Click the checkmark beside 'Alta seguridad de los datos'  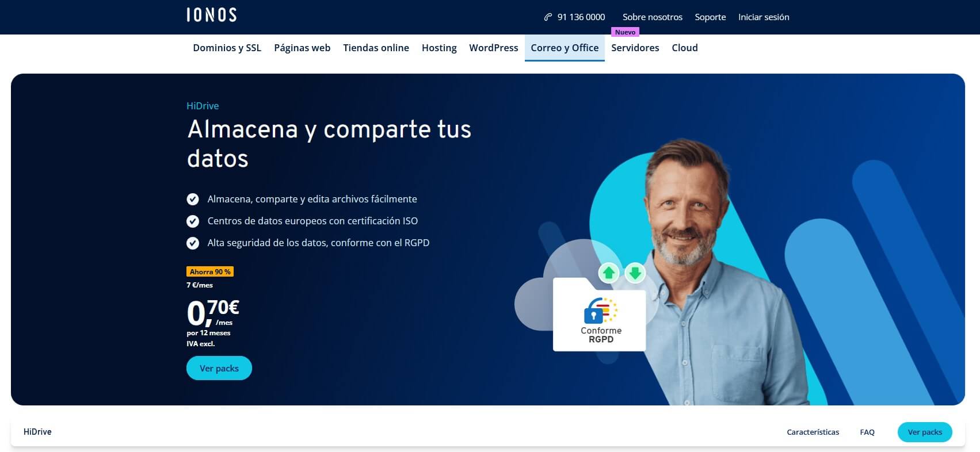pyautogui.click(x=193, y=243)
